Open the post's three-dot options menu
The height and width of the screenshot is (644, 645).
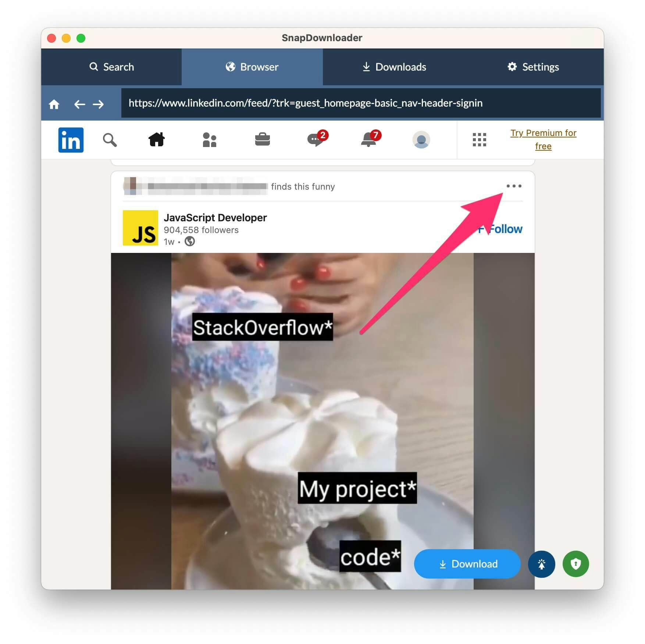(x=514, y=186)
